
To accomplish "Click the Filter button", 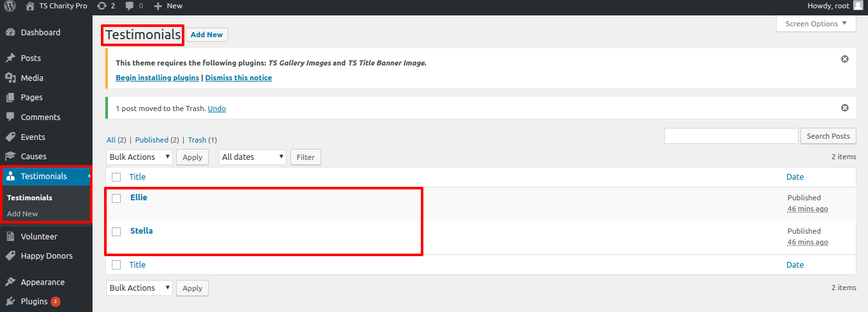I will [306, 157].
